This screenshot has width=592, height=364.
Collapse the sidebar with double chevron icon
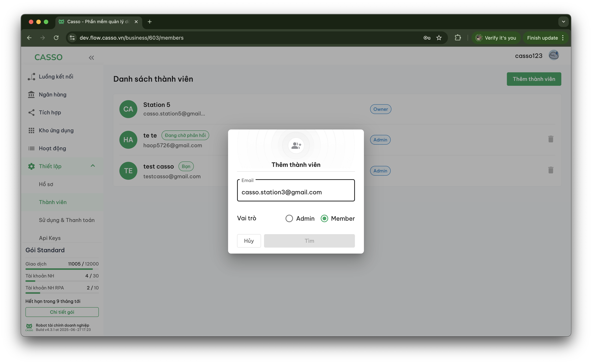click(91, 58)
